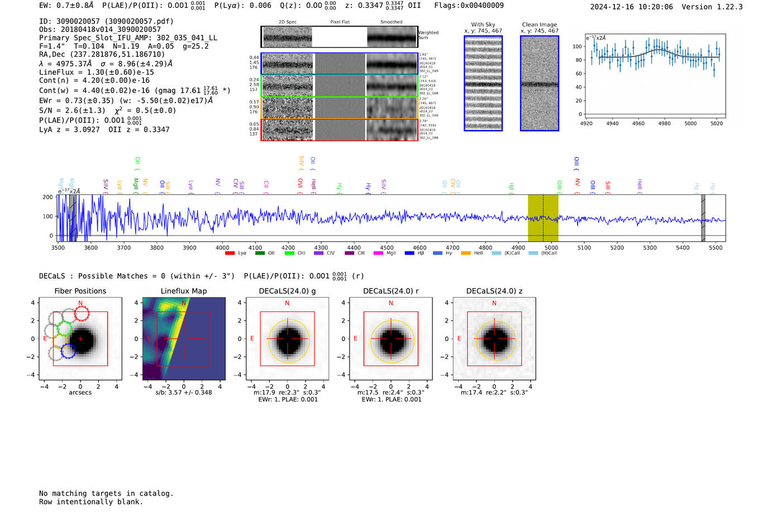Click the Lineflux Map panel
Screen dimensions: 782x532
184,339
